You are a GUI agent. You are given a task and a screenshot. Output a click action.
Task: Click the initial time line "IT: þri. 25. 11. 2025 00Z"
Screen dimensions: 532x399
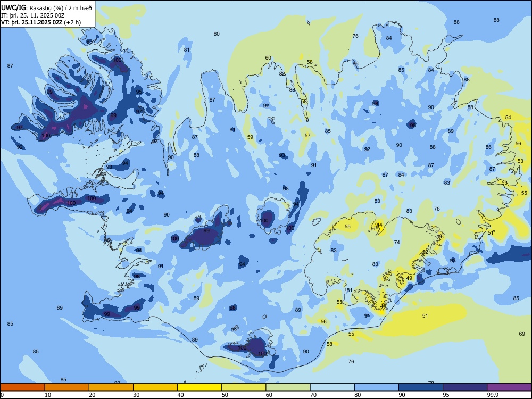32,15
